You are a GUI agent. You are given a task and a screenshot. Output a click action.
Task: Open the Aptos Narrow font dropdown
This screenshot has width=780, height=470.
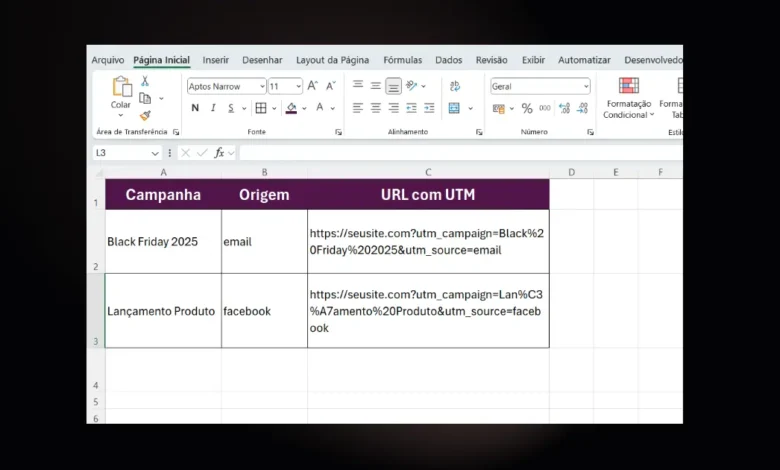pos(262,87)
